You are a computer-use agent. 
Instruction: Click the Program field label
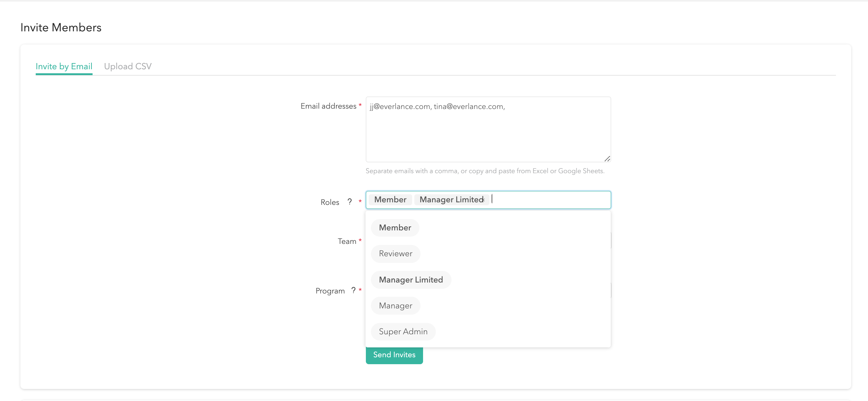click(330, 291)
